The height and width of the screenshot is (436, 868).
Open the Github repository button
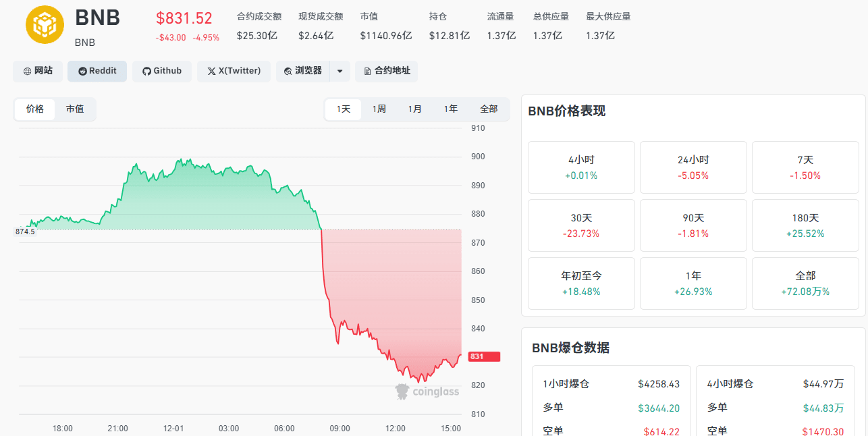pos(162,71)
